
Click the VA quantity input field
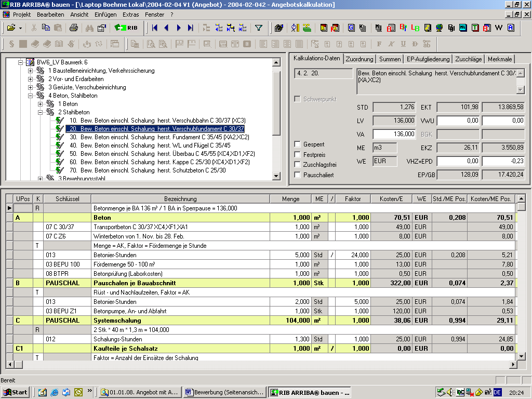point(394,134)
